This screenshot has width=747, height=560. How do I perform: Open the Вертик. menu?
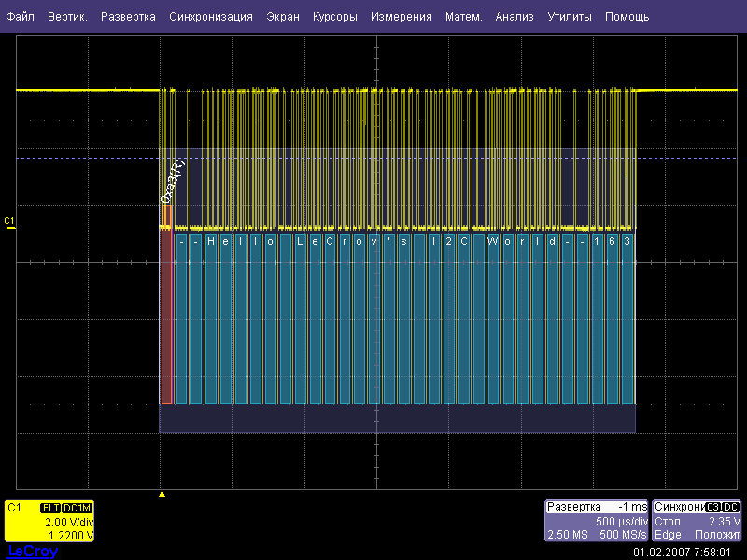point(67,17)
